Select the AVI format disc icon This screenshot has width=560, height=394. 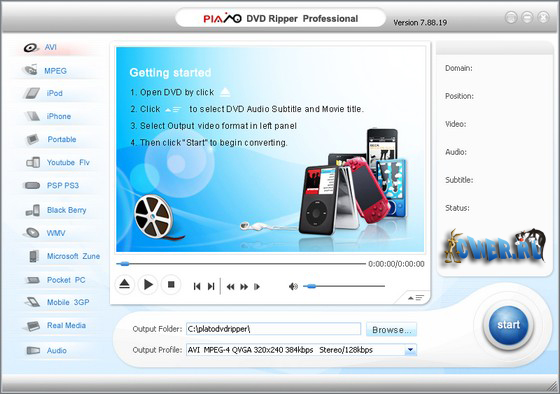(31, 48)
